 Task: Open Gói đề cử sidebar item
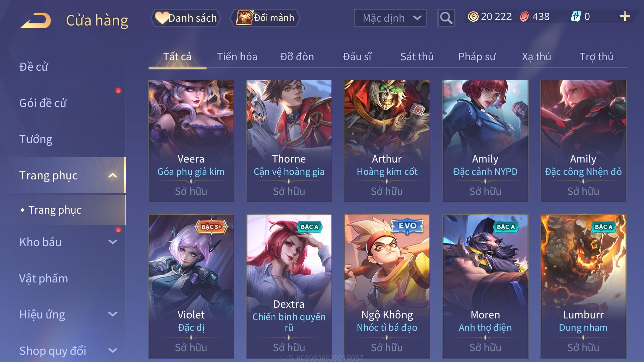click(43, 103)
